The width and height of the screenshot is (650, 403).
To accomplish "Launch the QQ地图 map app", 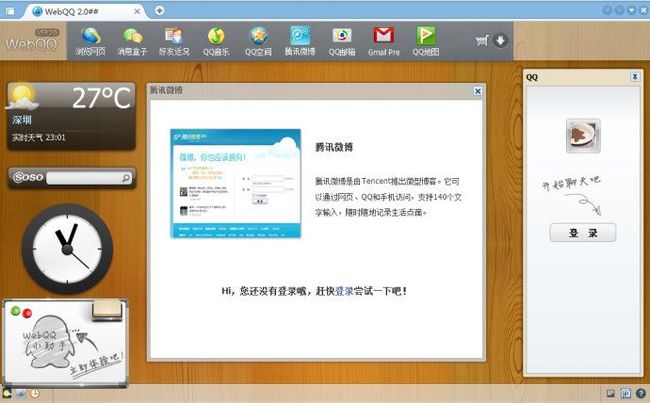I will pyautogui.click(x=426, y=41).
